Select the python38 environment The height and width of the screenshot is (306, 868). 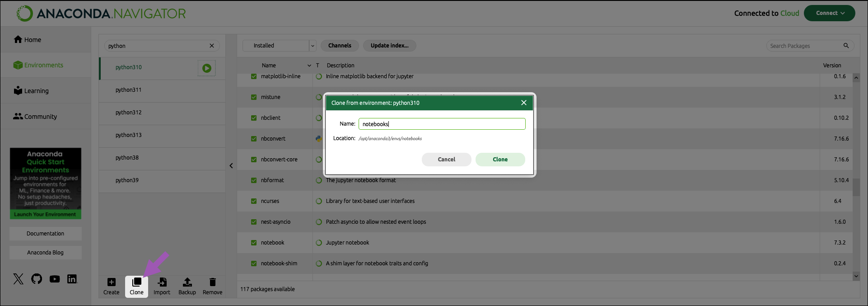(162, 158)
